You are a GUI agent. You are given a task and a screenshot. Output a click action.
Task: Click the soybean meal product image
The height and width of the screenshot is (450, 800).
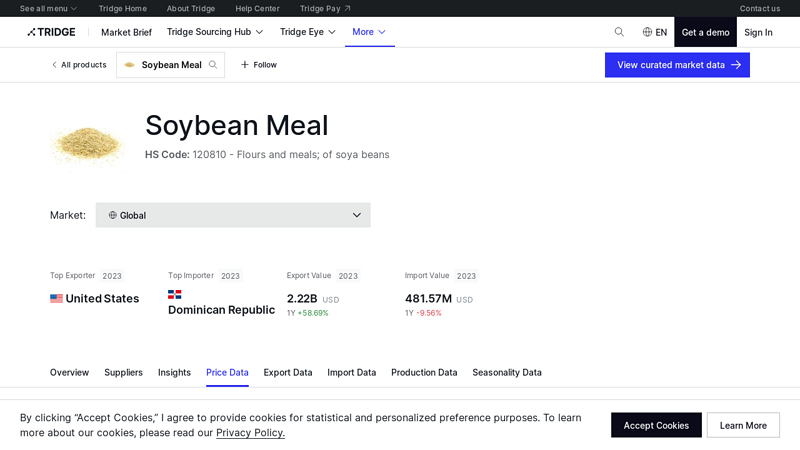click(x=88, y=144)
